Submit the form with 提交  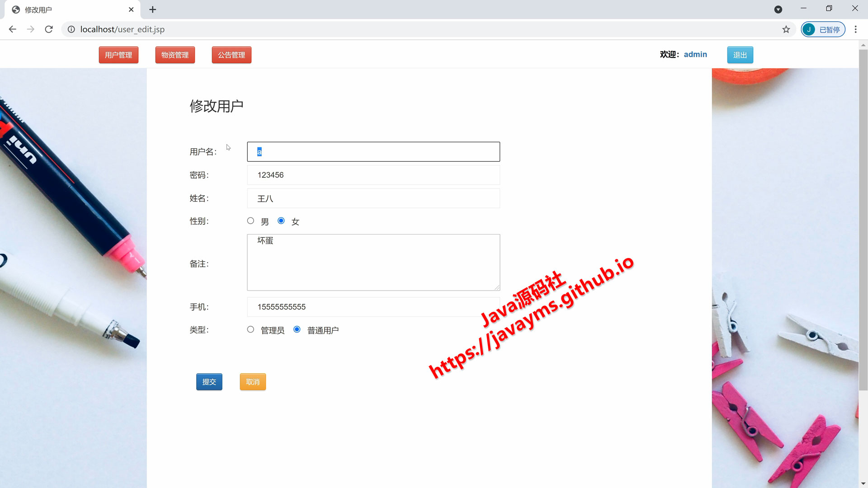(209, 382)
